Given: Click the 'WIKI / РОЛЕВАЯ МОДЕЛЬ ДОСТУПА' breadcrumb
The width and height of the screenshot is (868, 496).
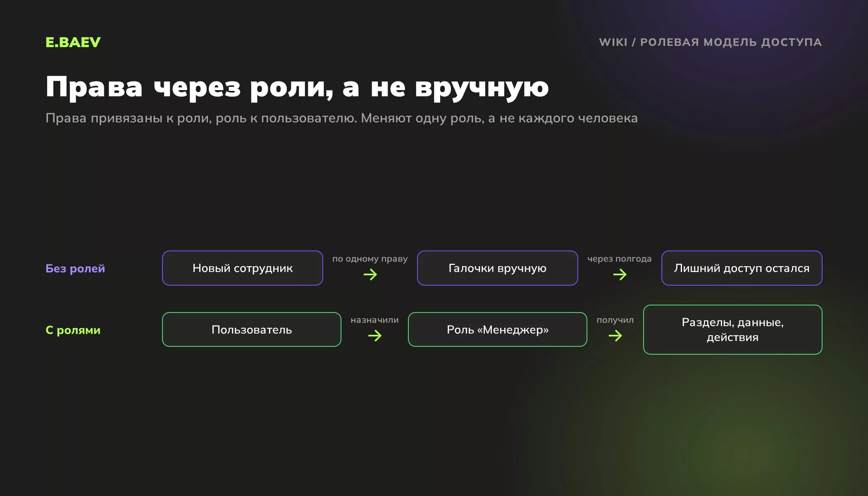Looking at the screenshot, I should (x=710, y=42).
